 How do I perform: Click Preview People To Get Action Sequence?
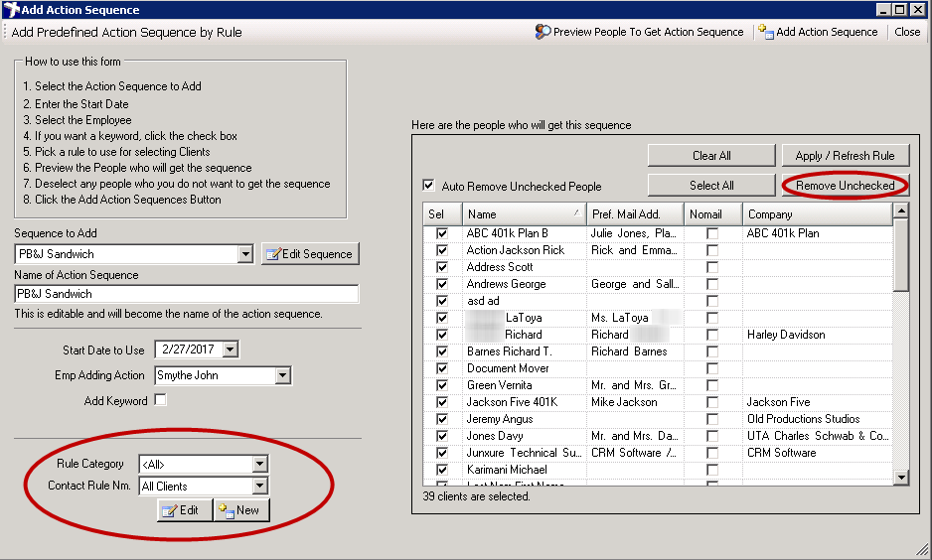[639, 32]
